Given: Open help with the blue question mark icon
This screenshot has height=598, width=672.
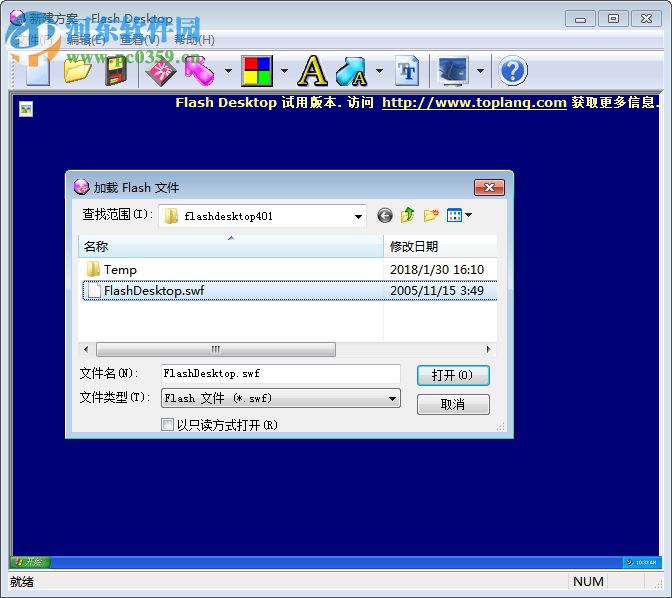Looking at the screenshot, I should tap(513, 71).
